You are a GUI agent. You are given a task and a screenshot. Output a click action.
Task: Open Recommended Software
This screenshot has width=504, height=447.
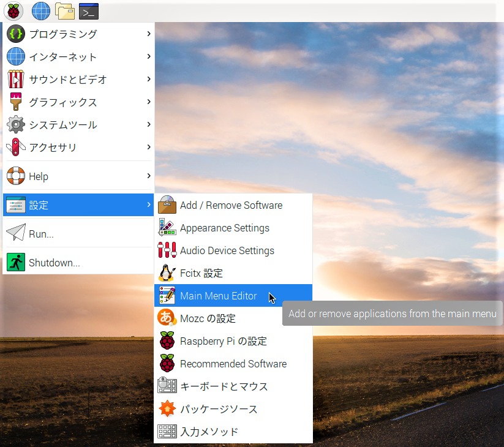(x=233, y=363)
